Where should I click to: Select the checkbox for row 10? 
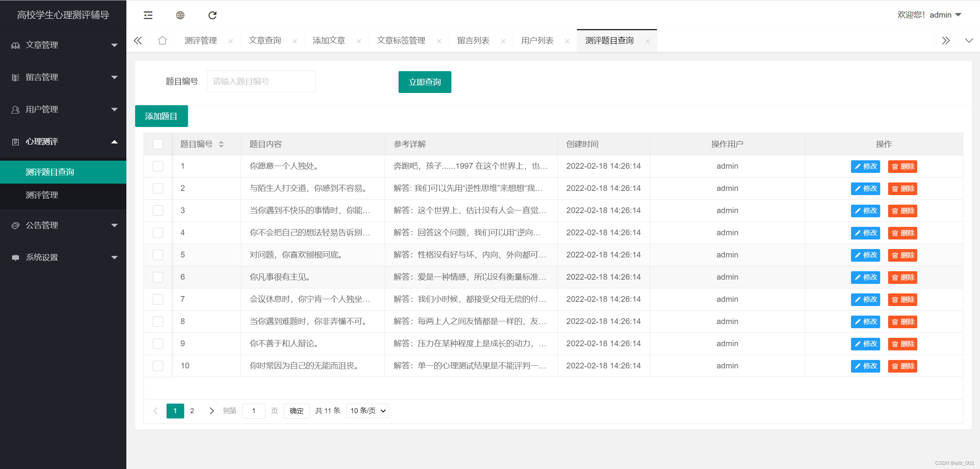pyautogui.click(x=158, y=366)
